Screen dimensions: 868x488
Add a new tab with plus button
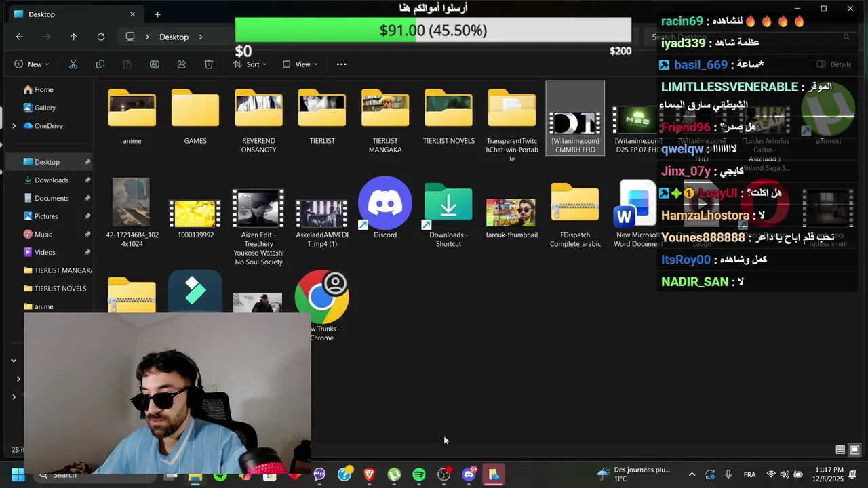pos(157,14)
